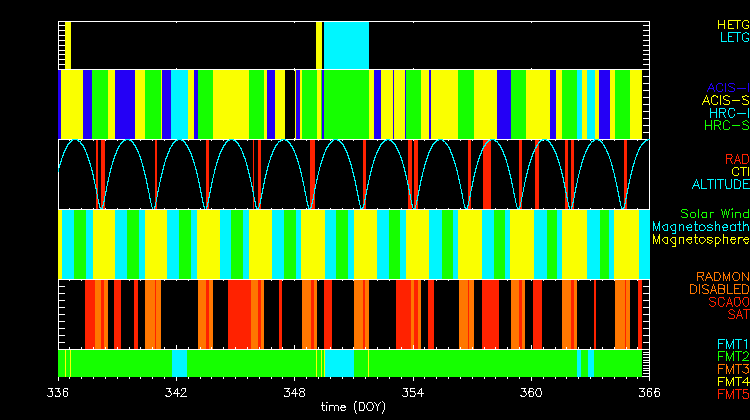Click the Solar Wind legend label

pyautogui.click(x=714, y=214)
